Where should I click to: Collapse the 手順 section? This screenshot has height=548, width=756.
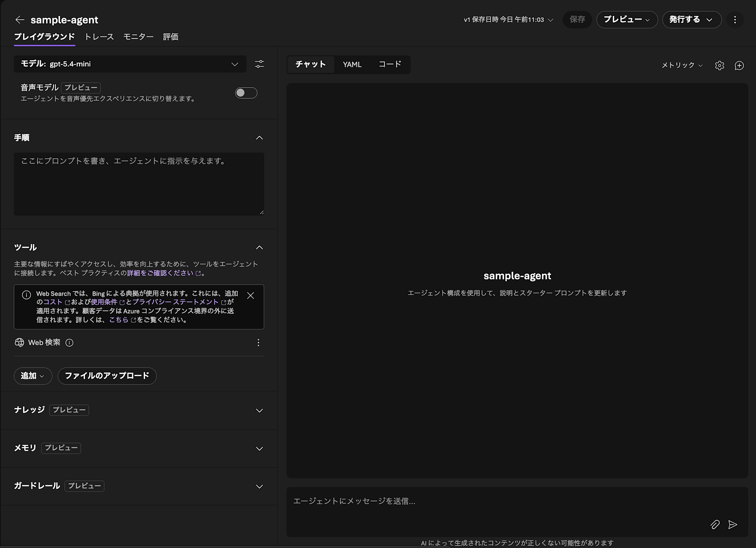pyautogui.click(x=259, y=138)
